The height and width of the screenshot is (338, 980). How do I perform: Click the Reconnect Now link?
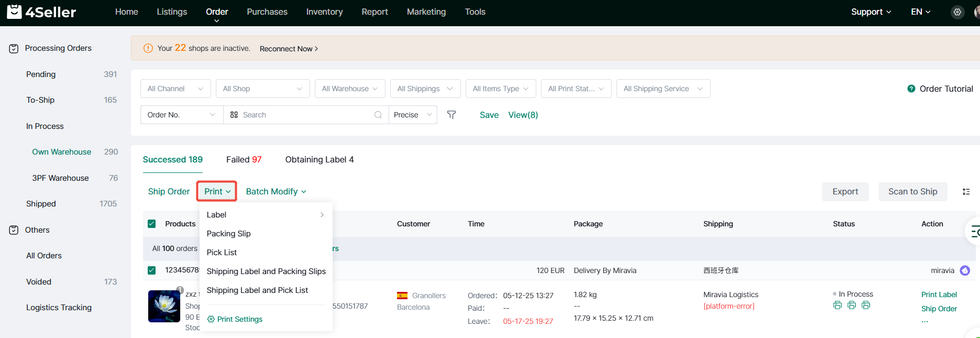click(289, 49)
